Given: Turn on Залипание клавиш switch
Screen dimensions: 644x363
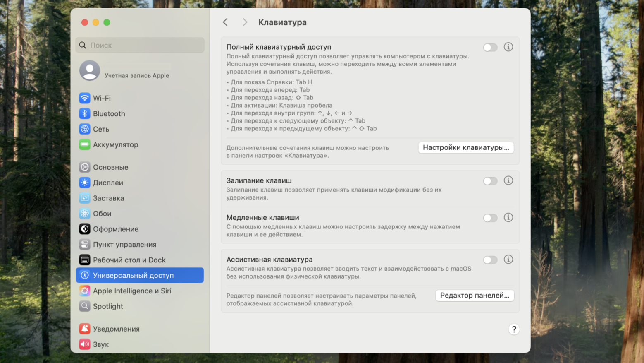Looking at the screenshot, I should [x=490, y=181].
